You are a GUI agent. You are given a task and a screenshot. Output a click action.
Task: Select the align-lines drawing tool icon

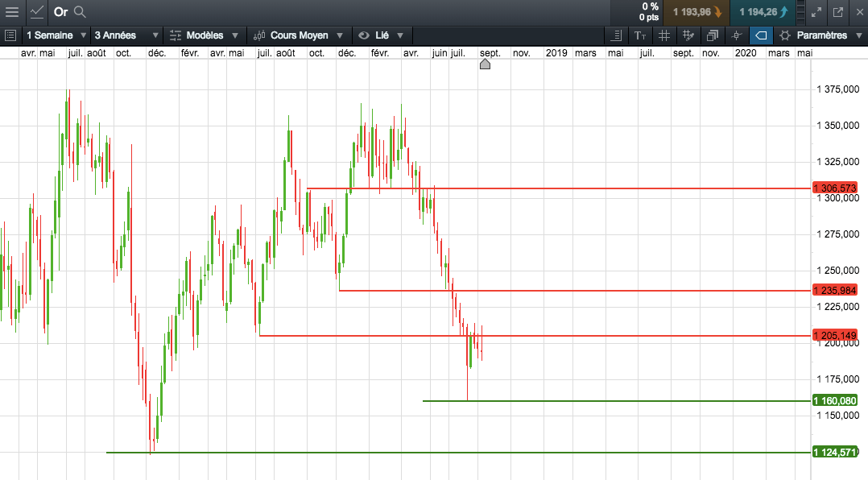pos(616,35)
